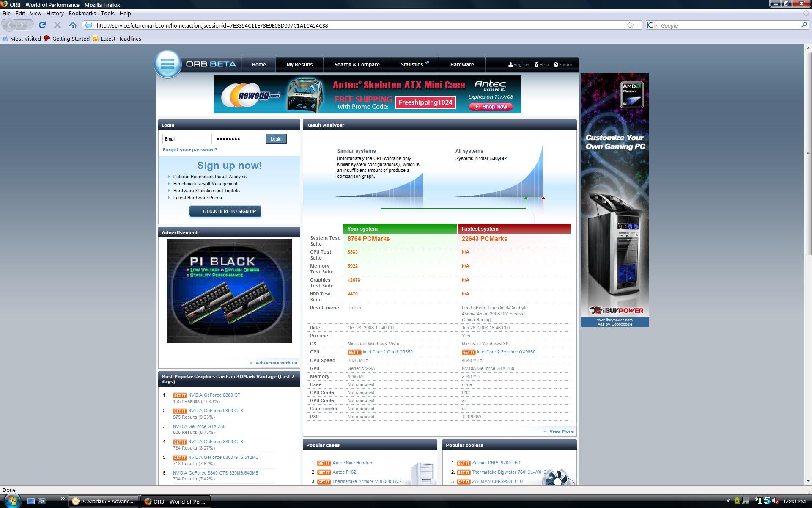Go back with the back arrow
Image resolution: width=812 pixels, height=508 pixels.
(9, 25)
